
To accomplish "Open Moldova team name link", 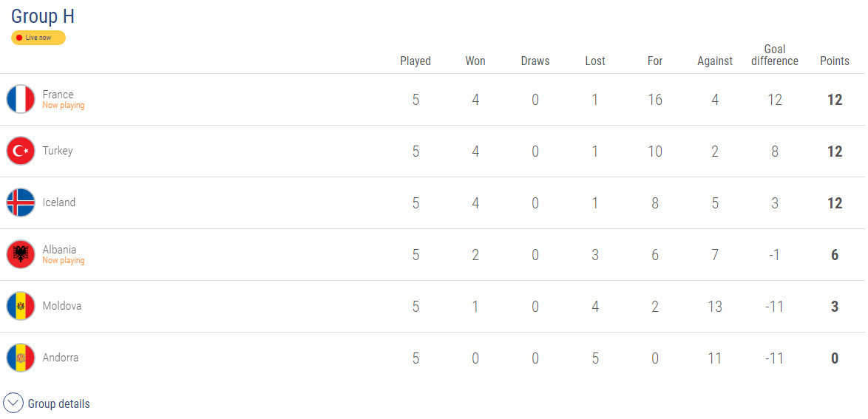I will 62,306.
